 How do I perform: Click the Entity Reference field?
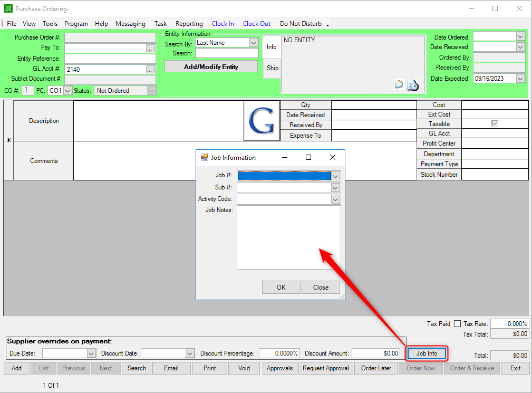click(110, 59)
